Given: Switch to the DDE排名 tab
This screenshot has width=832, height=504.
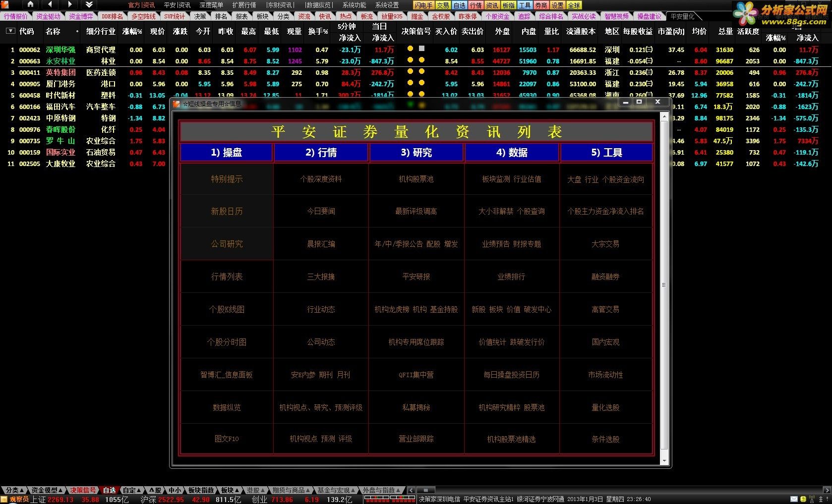Looking at the screenshot, I should pos(112,16).
